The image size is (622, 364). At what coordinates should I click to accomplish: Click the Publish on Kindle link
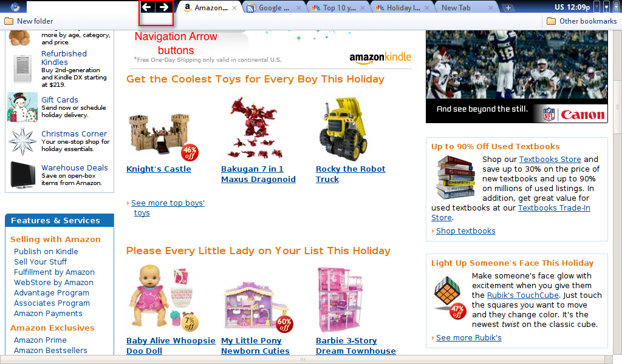pyautogui.click(x=46, y=252)
